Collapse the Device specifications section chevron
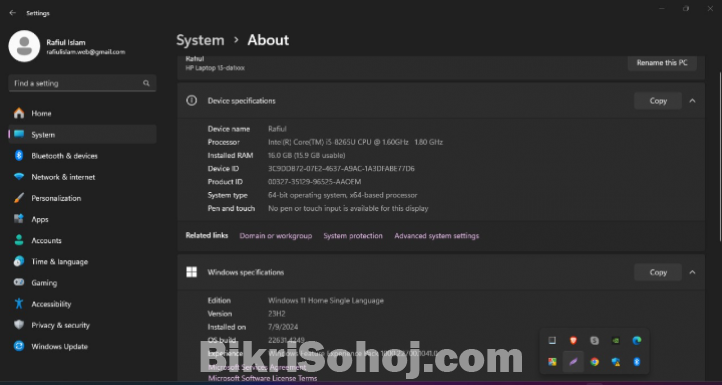 [692, 100]
